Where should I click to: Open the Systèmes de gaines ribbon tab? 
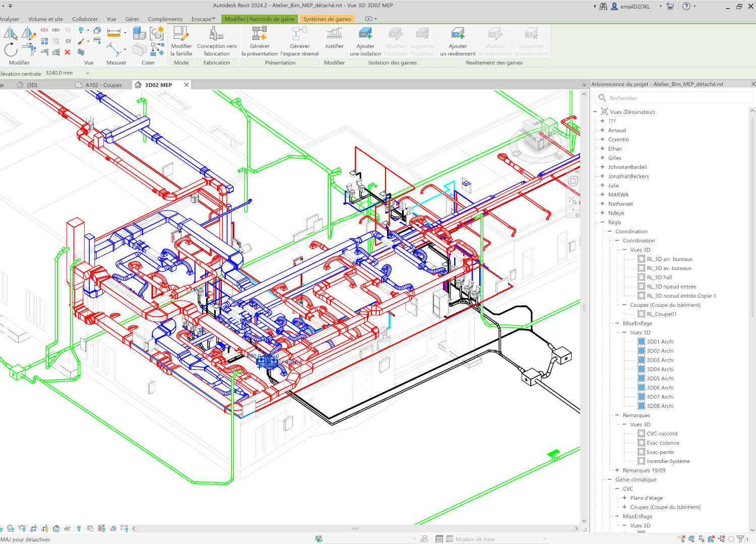pos(327,19)
